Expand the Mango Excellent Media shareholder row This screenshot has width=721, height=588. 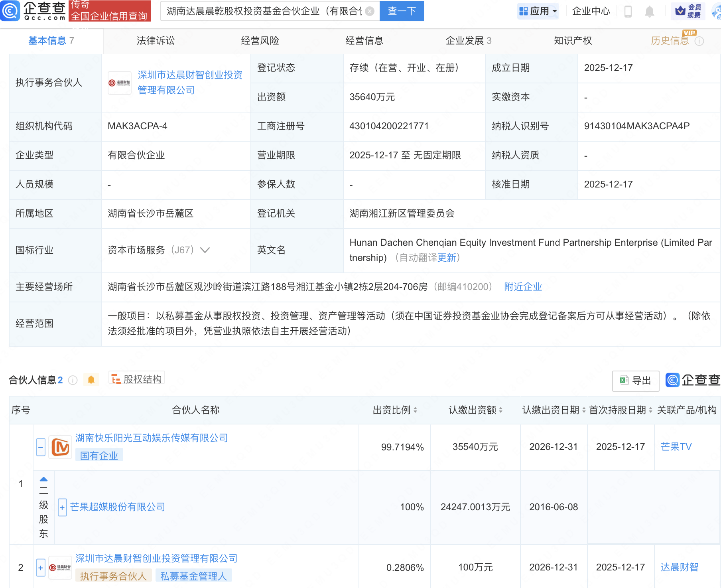pos(62,507)
